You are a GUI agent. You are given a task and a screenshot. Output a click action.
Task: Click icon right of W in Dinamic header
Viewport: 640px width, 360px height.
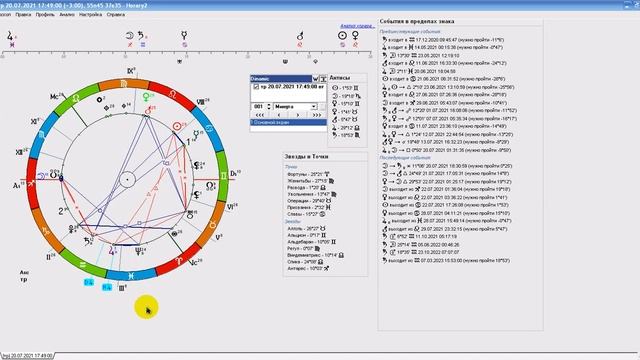(x=323, y=79)
